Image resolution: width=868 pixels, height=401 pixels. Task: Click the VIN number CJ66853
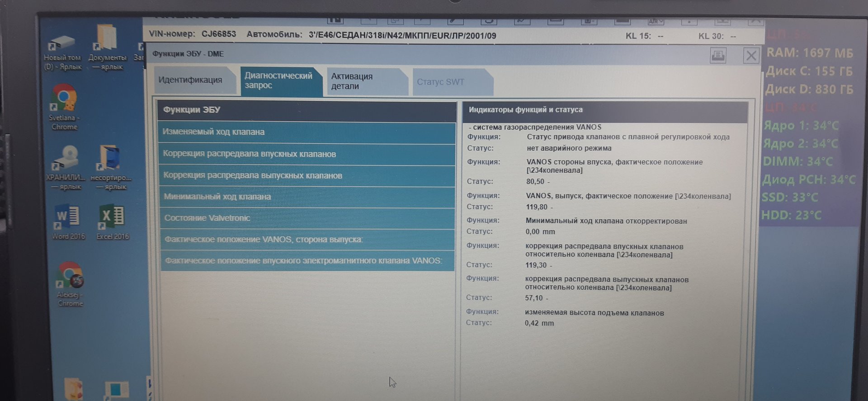point(219,34)
